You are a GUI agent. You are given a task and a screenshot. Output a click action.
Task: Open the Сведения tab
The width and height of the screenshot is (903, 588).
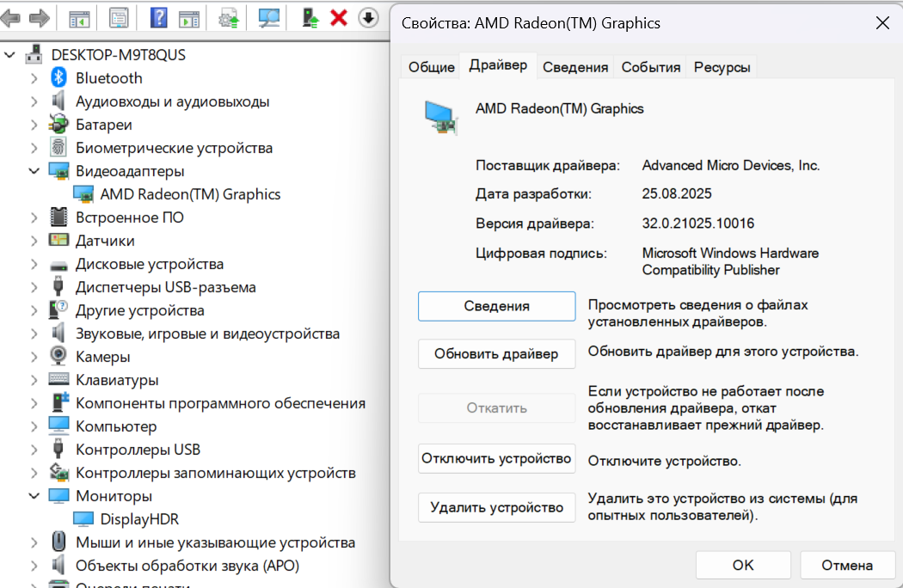575,67
